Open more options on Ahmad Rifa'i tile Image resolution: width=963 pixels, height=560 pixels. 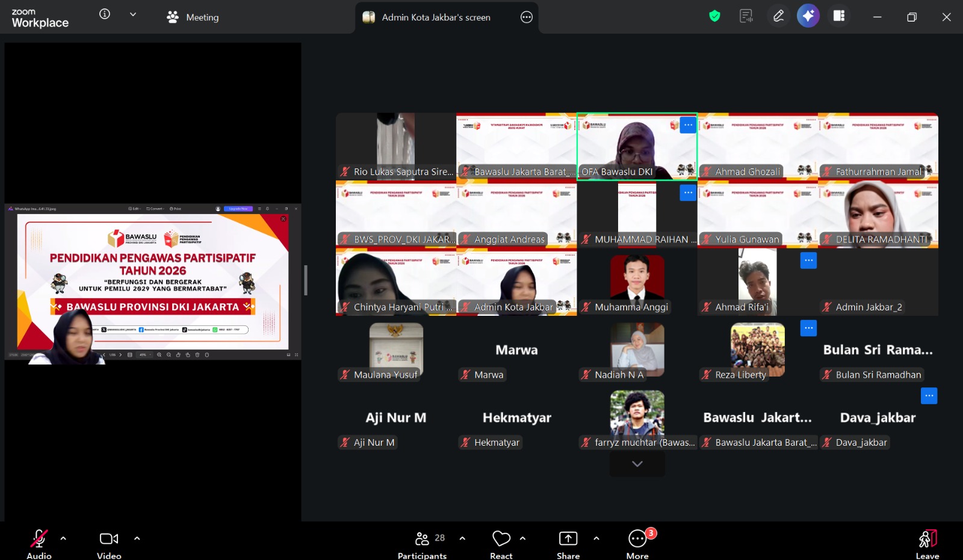click(808, 260)
